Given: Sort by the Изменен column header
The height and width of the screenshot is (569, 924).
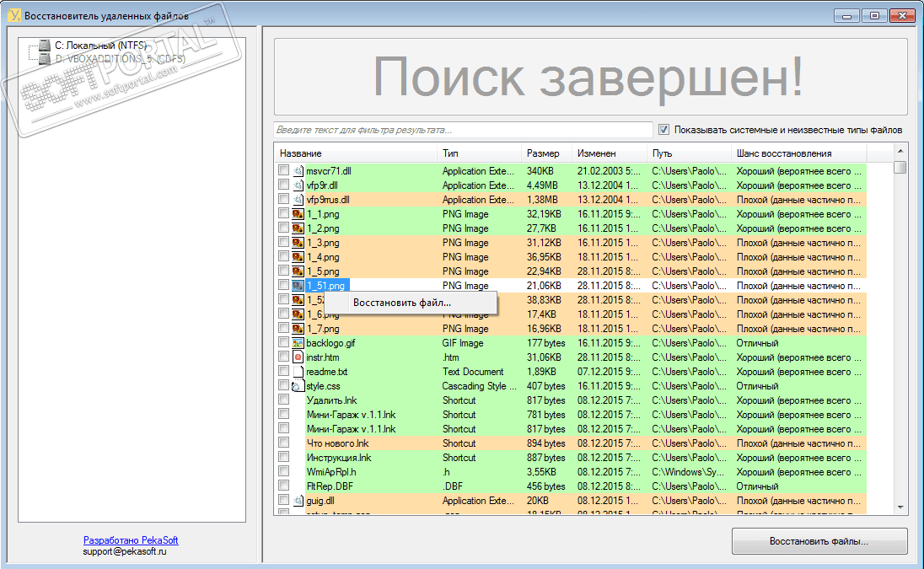Looking at the screenshot, I should (610, 153).
